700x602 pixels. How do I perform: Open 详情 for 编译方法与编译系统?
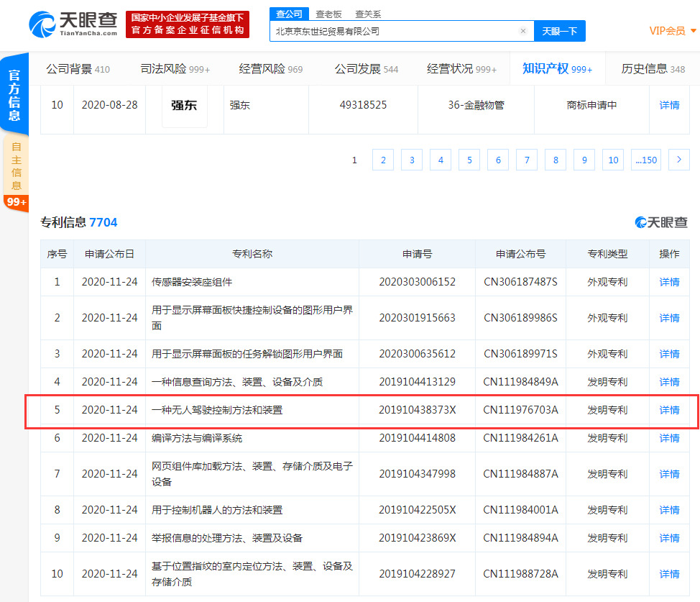[669, 438]
